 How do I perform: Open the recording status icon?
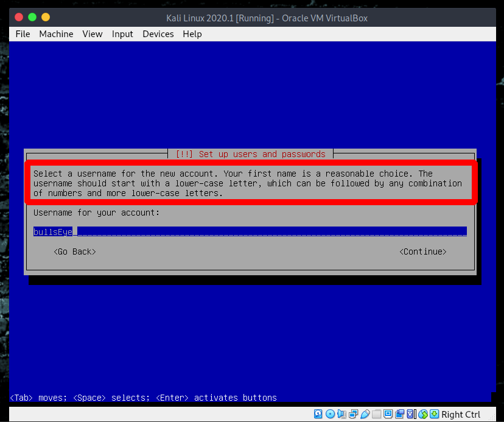pos(399,413)
